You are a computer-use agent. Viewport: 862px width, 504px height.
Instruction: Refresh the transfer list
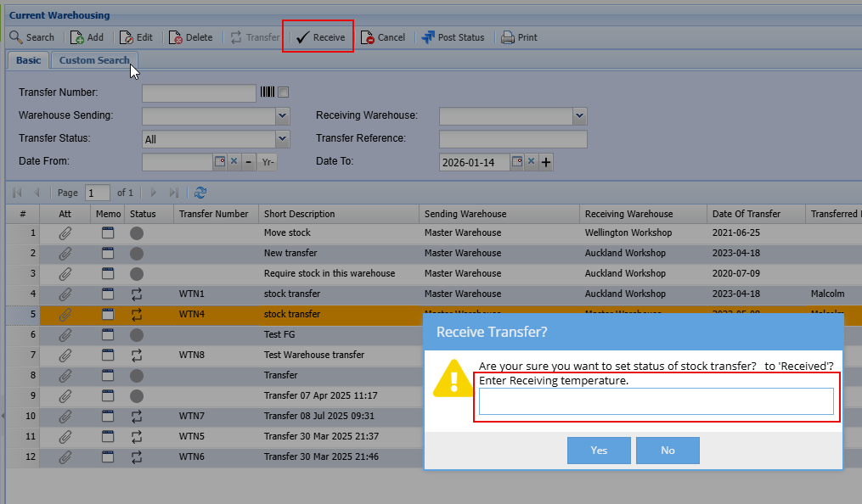point(200,193)
